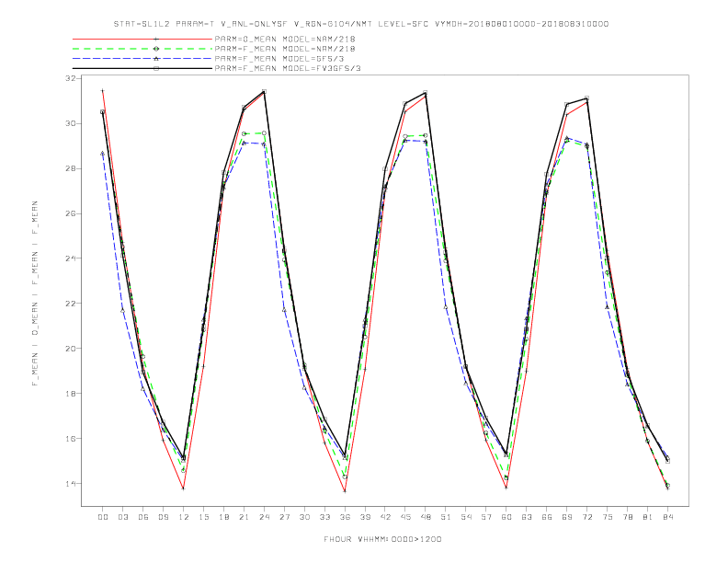This screenshot has width=728, height=563.
Task: Click x-axis forecast hour label 39
Action: click(365, 517)
